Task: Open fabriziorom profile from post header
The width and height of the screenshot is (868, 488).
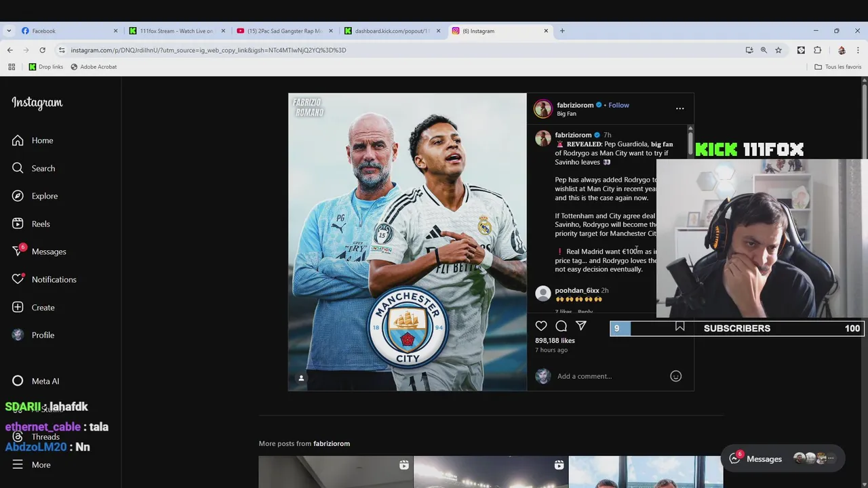Action: coord(575,105)
